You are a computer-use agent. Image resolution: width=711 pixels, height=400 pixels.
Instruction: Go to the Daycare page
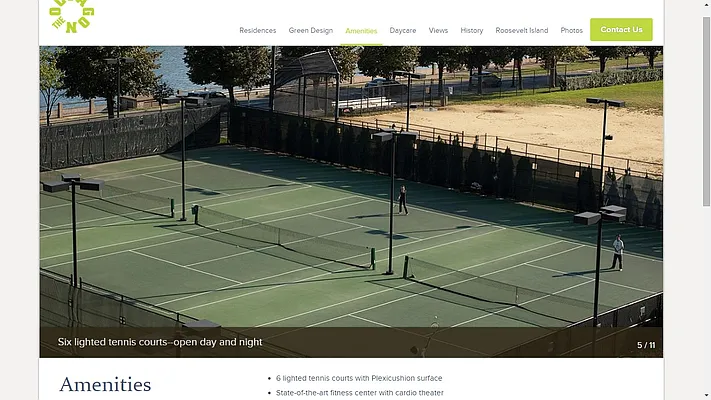[x=403, y=30]
